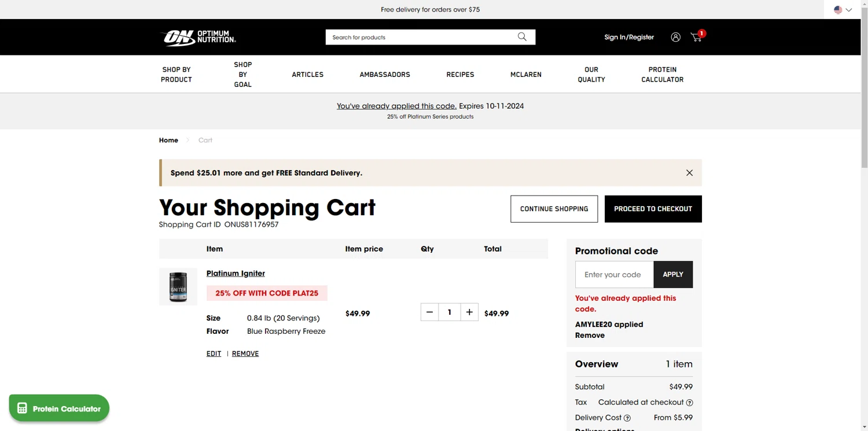Click the Continue Shopping button
Image resolution: width=868 pixels, height=431 pixels.
(554, 209)
